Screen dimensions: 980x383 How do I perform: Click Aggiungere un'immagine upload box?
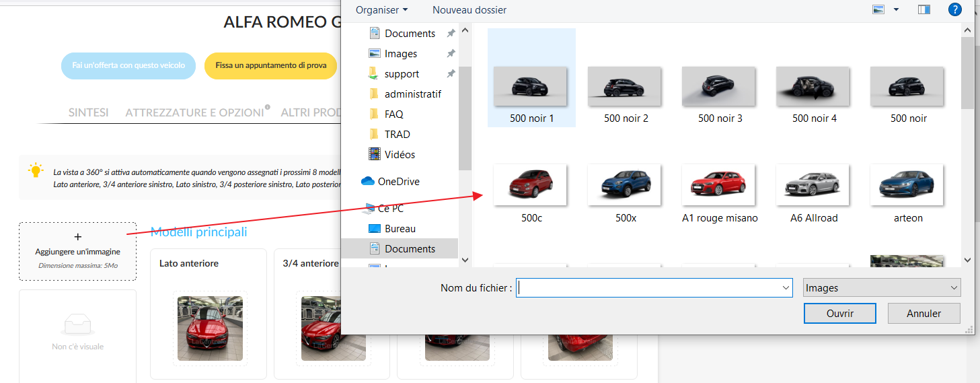[78, 251]
